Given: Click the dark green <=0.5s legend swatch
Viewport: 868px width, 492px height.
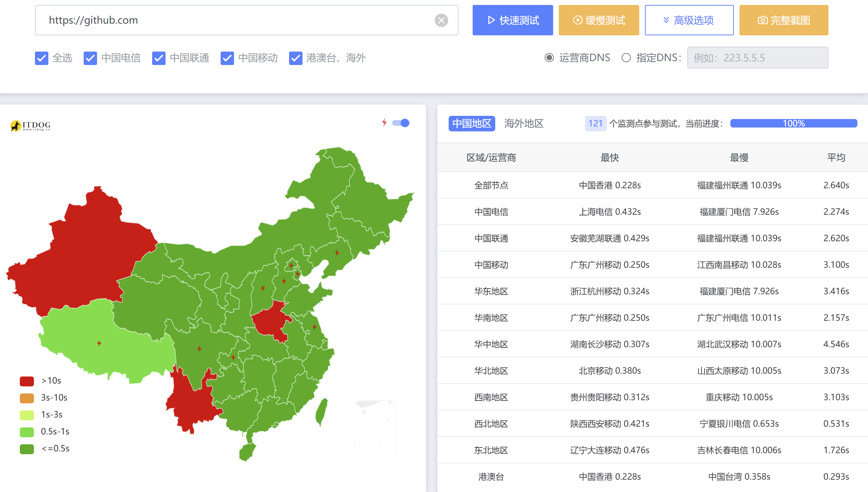Looking at the screenshot, I should (x=27, y=449).
